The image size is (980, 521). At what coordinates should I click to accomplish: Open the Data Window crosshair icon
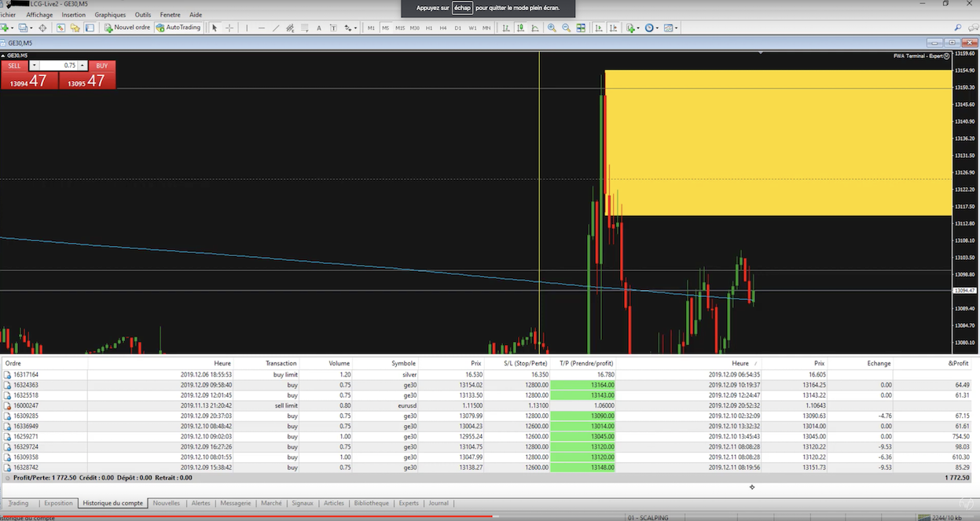(x=42, y=28)
